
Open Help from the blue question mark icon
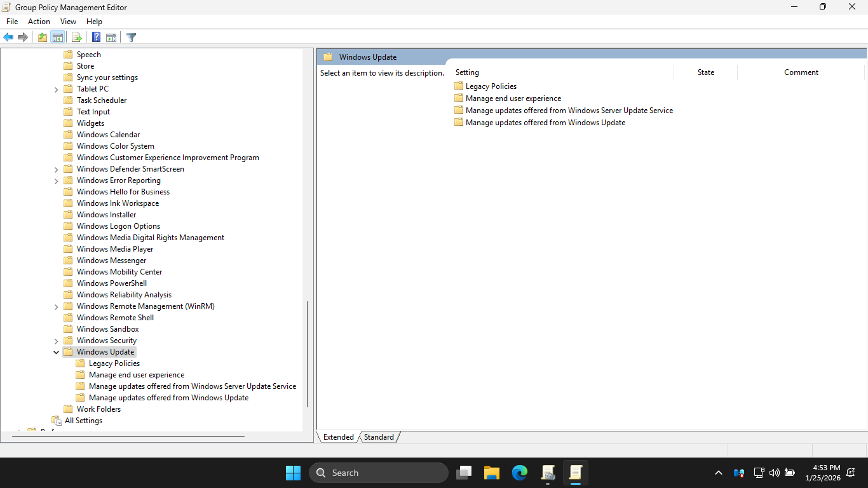pos(96,37)
